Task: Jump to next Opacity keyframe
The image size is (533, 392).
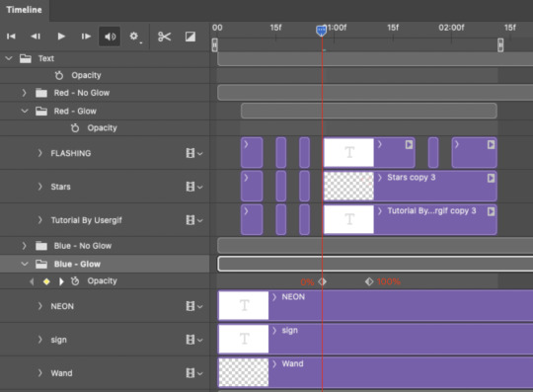Action: click(x=61, y=281)
